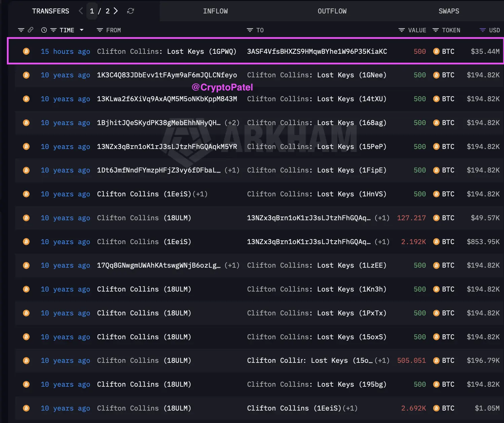Click the page number 1 field
504x423 pixels.
tap(92, 11)
